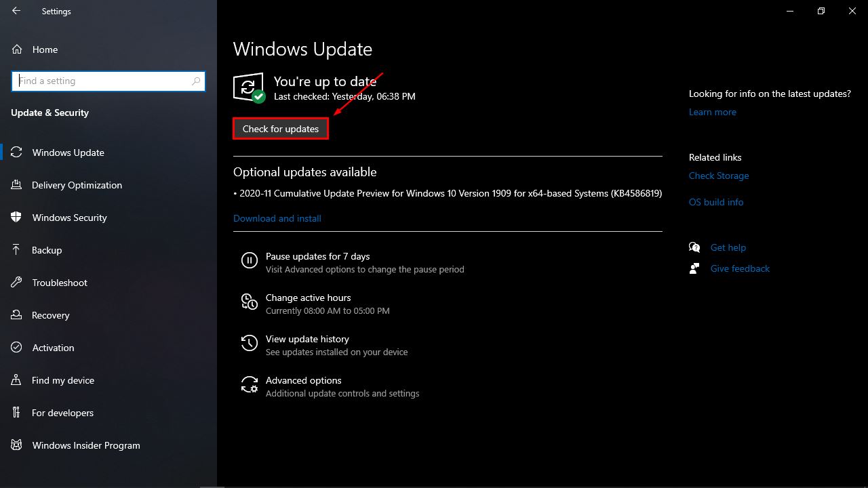Click the Download and install link

point(277,218)
